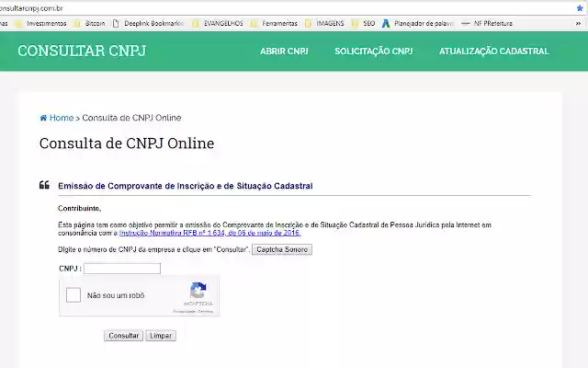Open the ATUALIZAÇÃO CADASTRAL menu item
Image resolution: width=588 pixels, height=368 pixels.
tap(494, 52)
